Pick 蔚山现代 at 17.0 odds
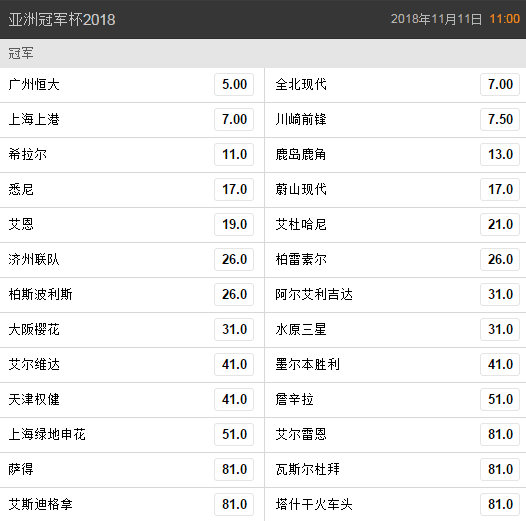526x521 pixels. click(x=500, y=190)
